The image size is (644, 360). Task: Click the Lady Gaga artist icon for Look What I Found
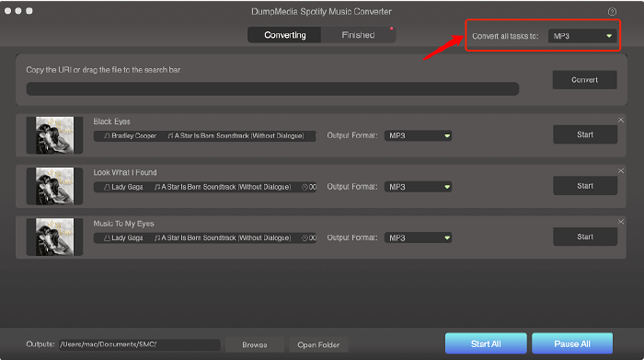click(x=107, y=187)
